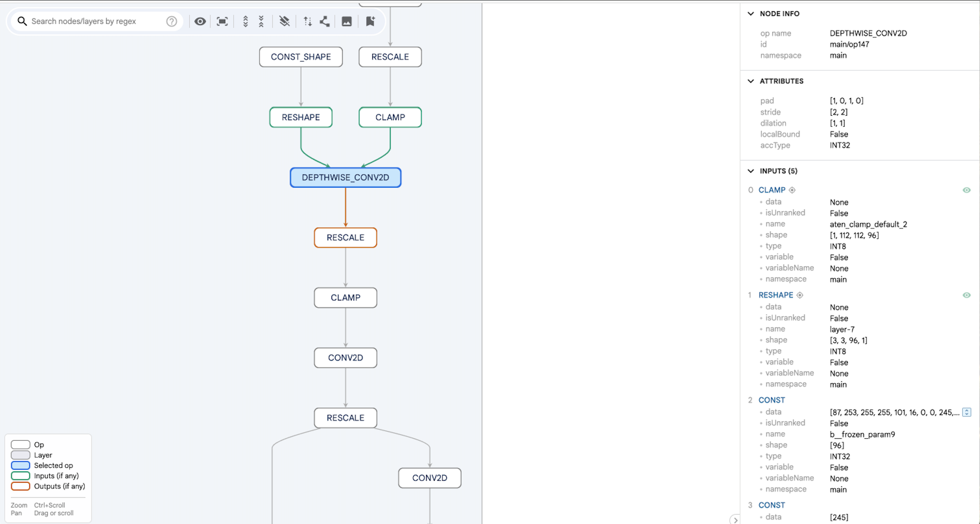Step through CONST data values with the stepper

click(x=967, y=412)
